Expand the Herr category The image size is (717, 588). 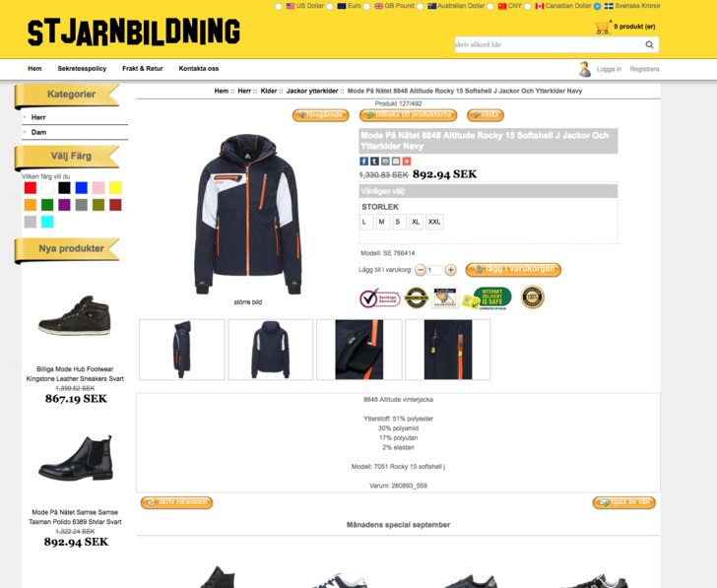coord(38,117)
